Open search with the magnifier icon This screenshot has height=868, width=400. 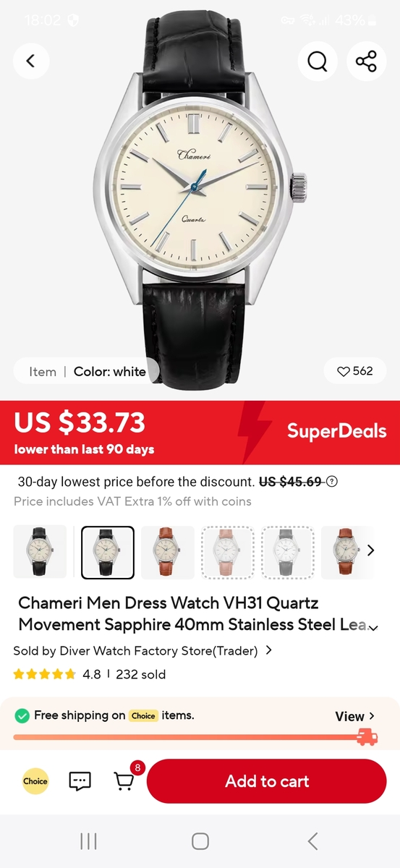click(318, 61)
